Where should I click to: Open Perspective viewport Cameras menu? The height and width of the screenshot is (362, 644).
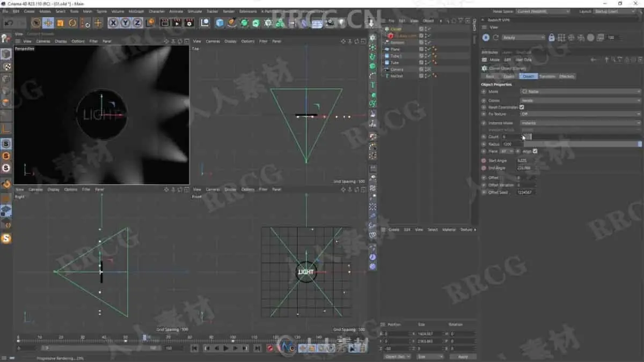tap(43, 41)
